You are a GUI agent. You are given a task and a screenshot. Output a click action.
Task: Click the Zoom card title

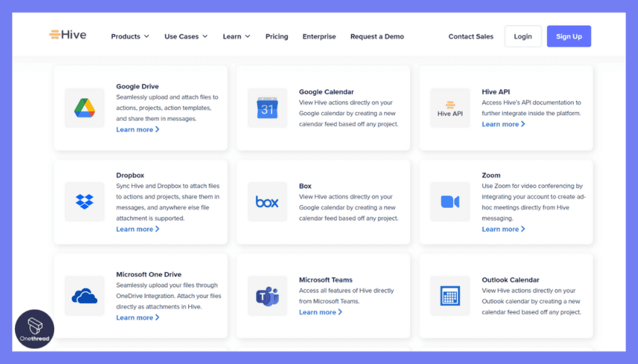coord(491,175)
